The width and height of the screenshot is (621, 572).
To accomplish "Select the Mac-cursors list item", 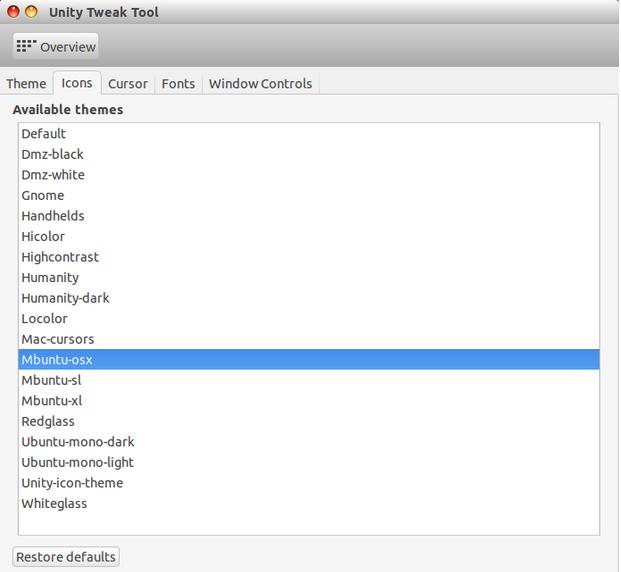I will click(58, 339).
